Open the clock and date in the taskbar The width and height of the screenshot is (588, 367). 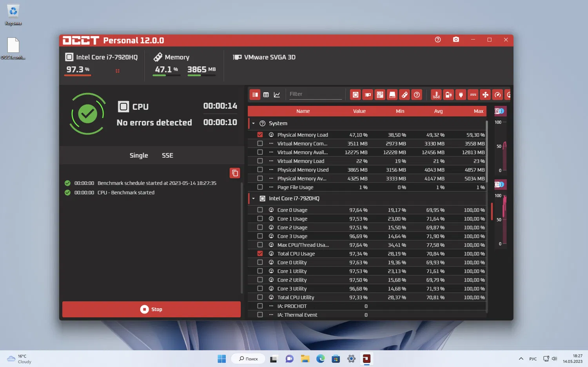click(573, 359)
